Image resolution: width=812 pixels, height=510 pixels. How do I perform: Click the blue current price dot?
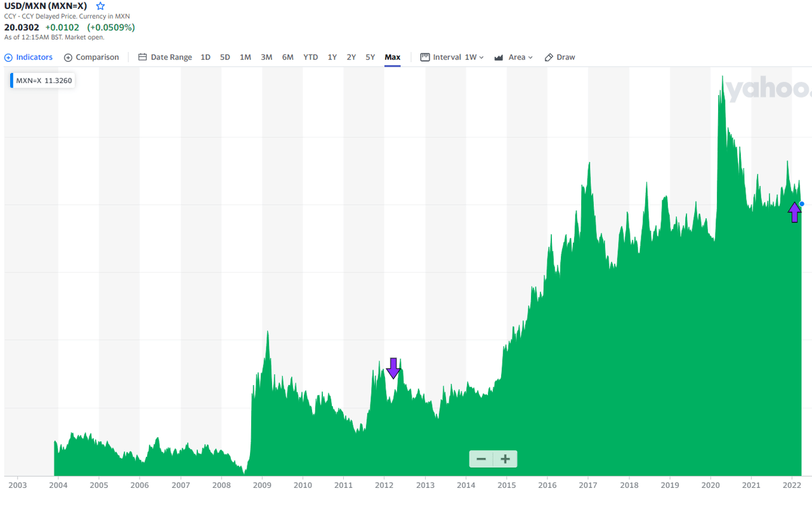802,204
